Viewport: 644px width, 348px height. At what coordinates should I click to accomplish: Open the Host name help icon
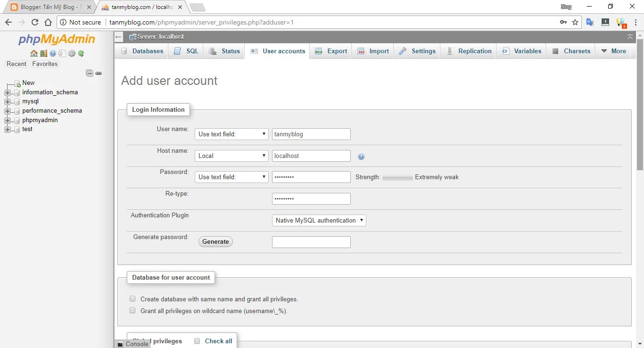361,156
